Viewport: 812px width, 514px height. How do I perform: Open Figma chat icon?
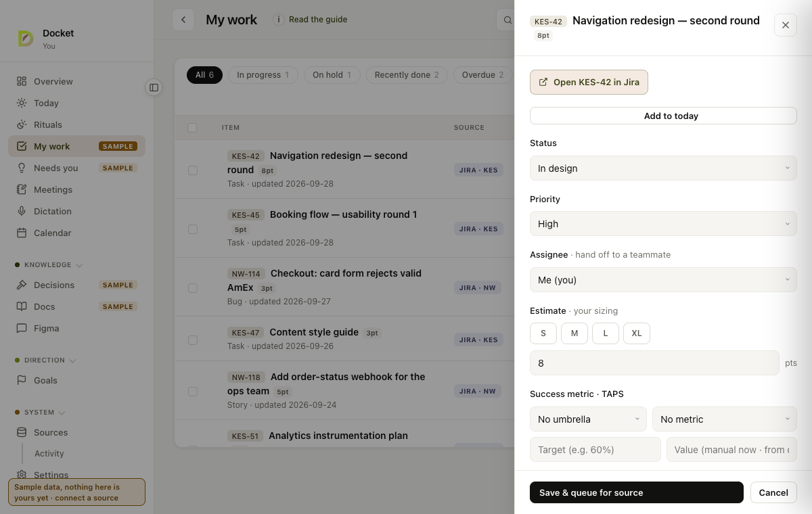click(22, 328)
